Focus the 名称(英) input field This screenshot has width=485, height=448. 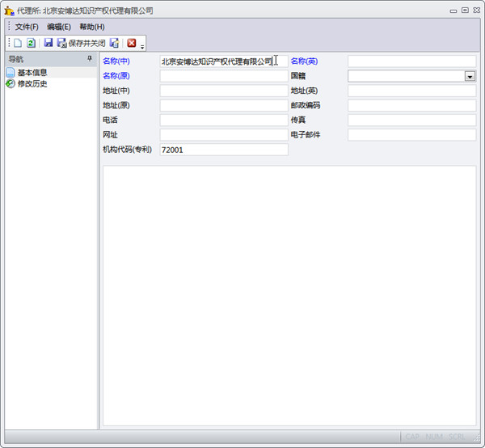(x=411, y=61)
